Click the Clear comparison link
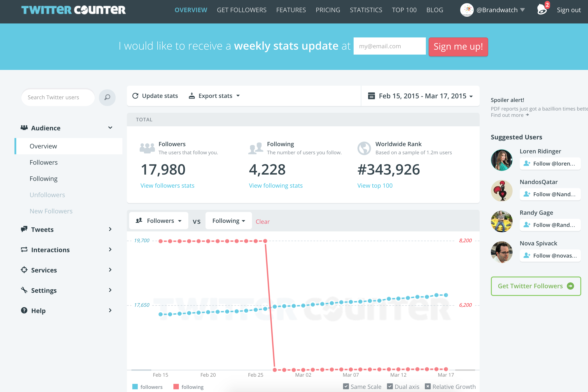Image resolution: width=588 pixels, height=392 pixels. 262,221
